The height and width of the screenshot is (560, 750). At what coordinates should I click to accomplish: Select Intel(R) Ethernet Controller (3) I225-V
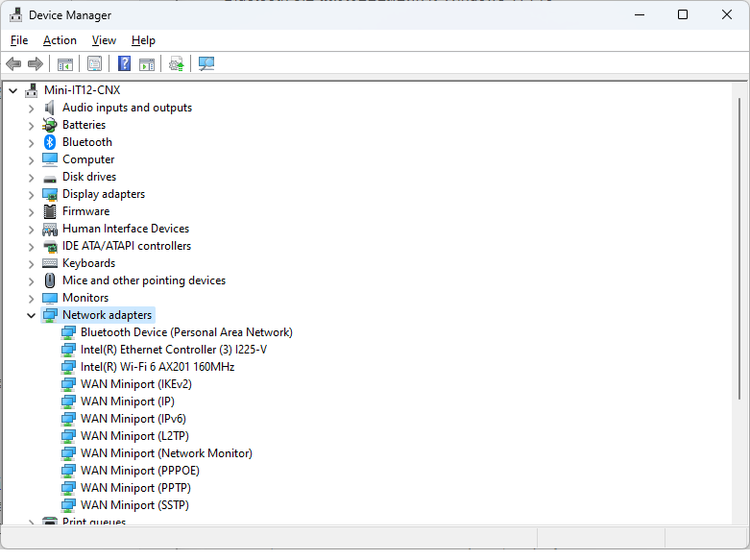(x=174, y=350)
